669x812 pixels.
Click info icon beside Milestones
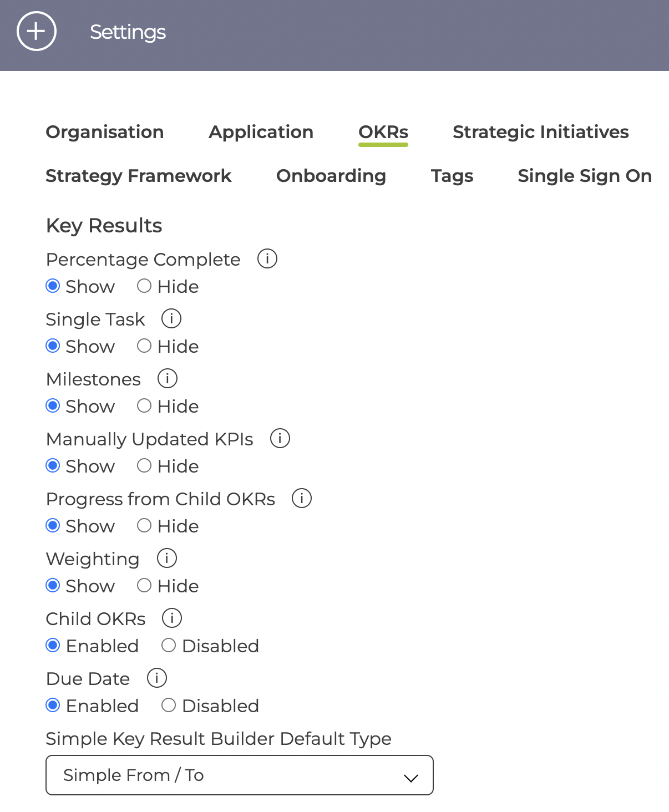168,378
